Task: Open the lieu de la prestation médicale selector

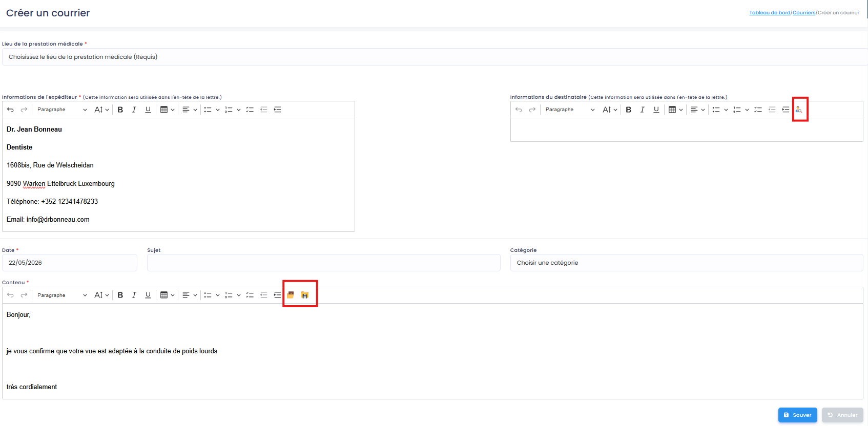Action: (x=434, y=57)
